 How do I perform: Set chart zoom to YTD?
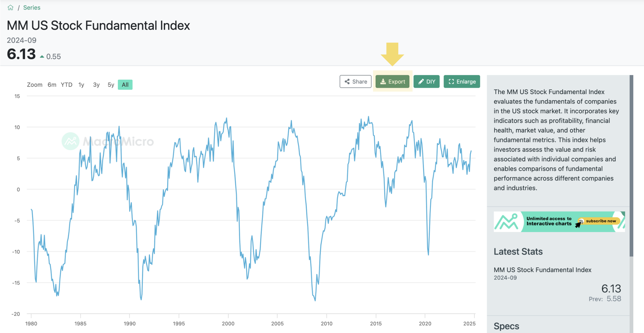66,85
